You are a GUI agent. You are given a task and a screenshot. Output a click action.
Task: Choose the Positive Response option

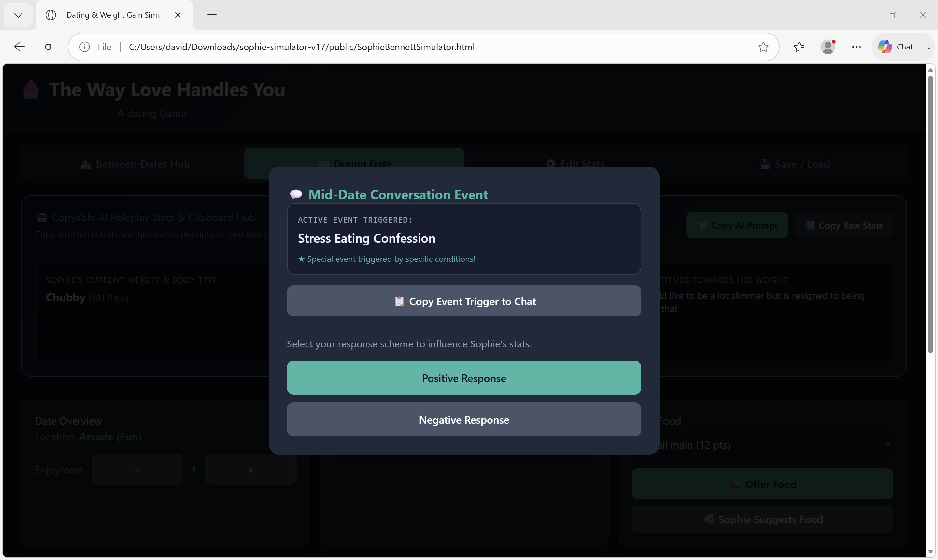click(x=463, y=378)
